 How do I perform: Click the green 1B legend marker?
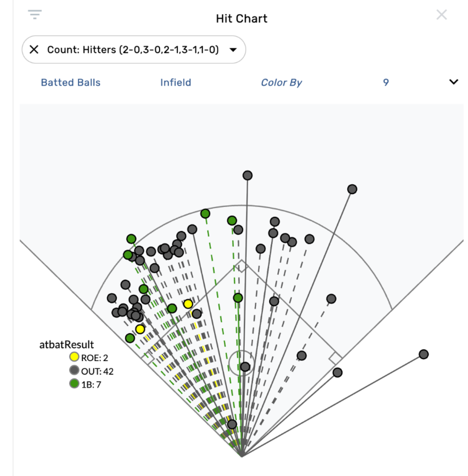click(x=74, y=383)
